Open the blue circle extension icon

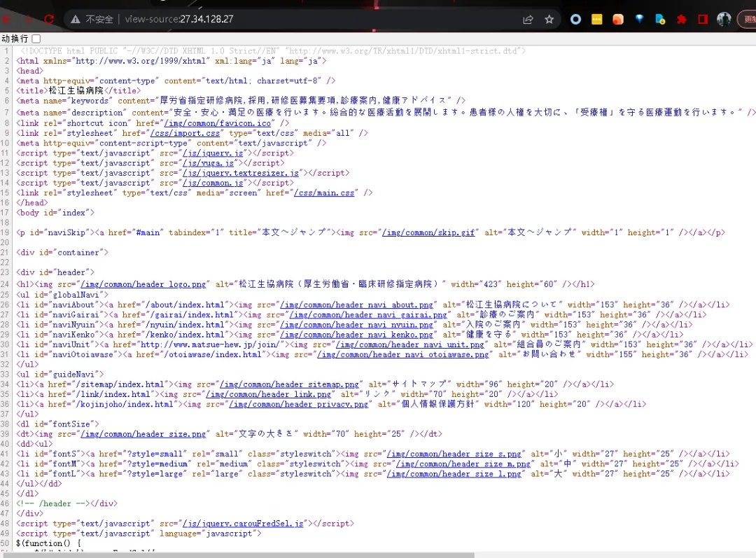pos(575,20)
